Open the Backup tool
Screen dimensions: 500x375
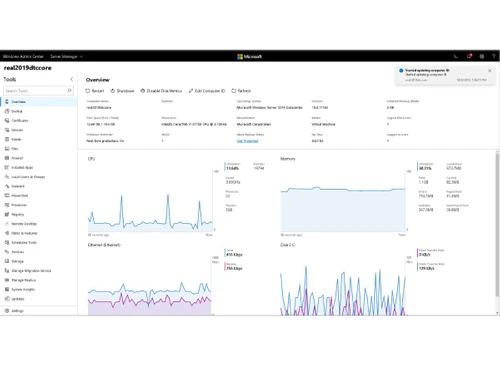39,111
